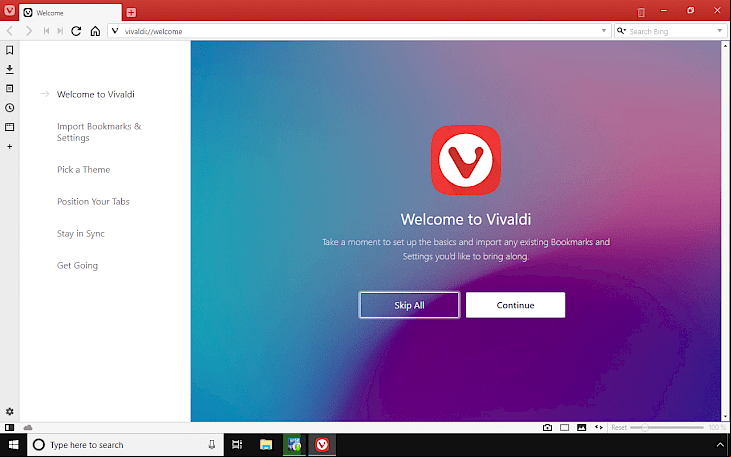This screenshot has width=731, height=457.
Task: Open a new tab with plus icon
Action: (x=131, y=13)
